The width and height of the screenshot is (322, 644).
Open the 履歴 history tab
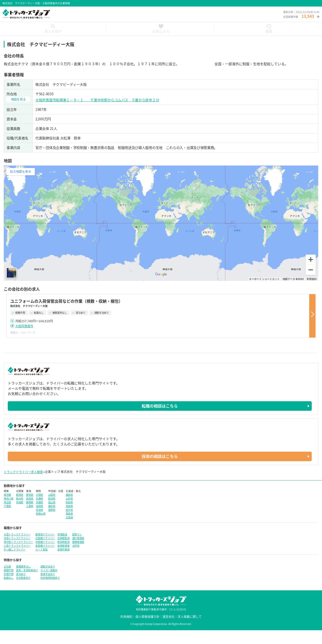coord(269,29)
